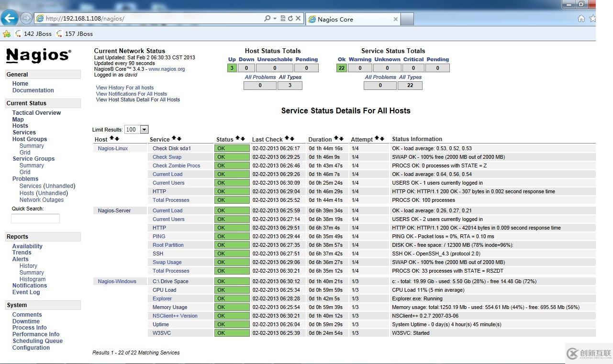
Task: Click View History For all hosts
Action: click(125, 88)
